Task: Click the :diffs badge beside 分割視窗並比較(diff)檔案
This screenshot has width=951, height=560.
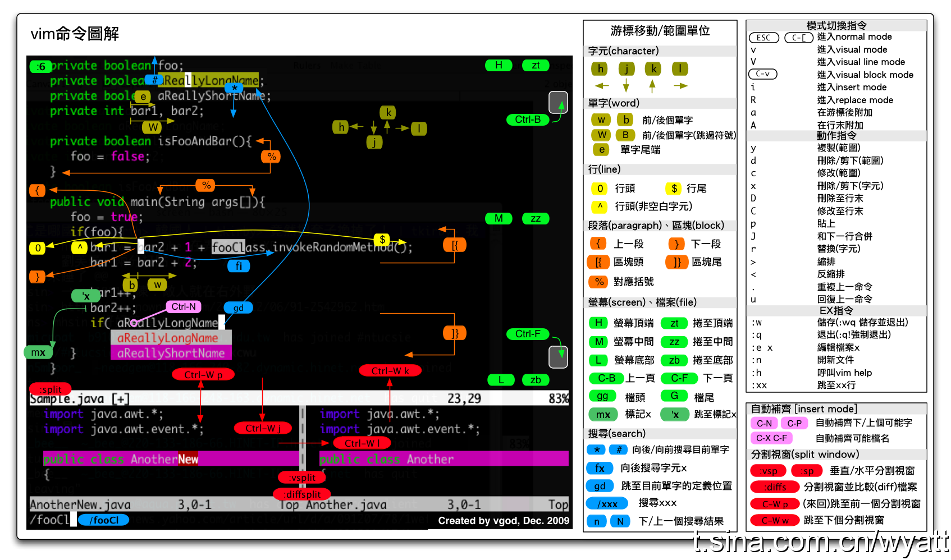Action: click(x=775, y=487)
